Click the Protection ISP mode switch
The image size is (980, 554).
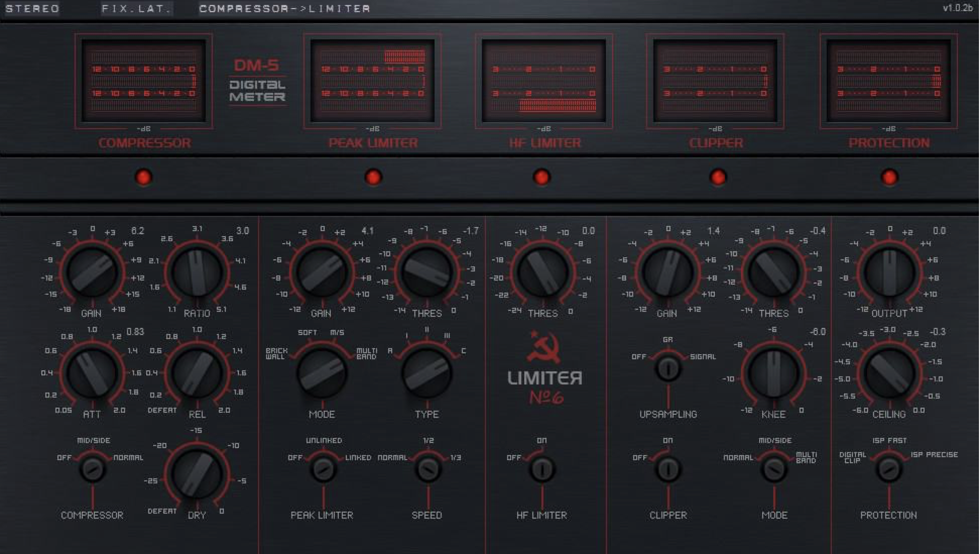(889, 469)
